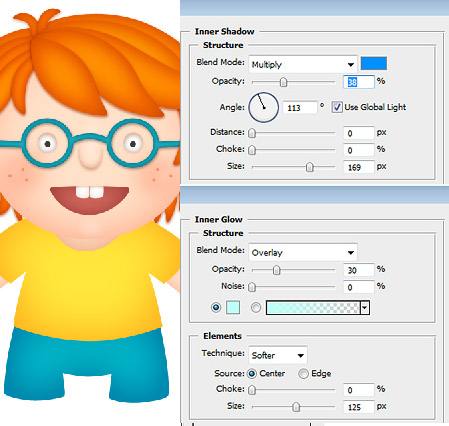Click the Angle dial control
449x426 pixels.
coord(263,107)
